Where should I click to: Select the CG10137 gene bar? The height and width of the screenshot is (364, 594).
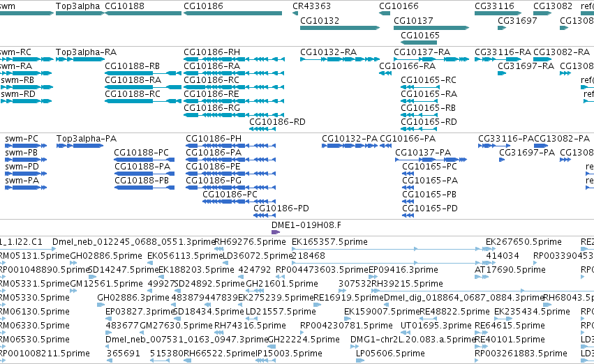point(431,28)
